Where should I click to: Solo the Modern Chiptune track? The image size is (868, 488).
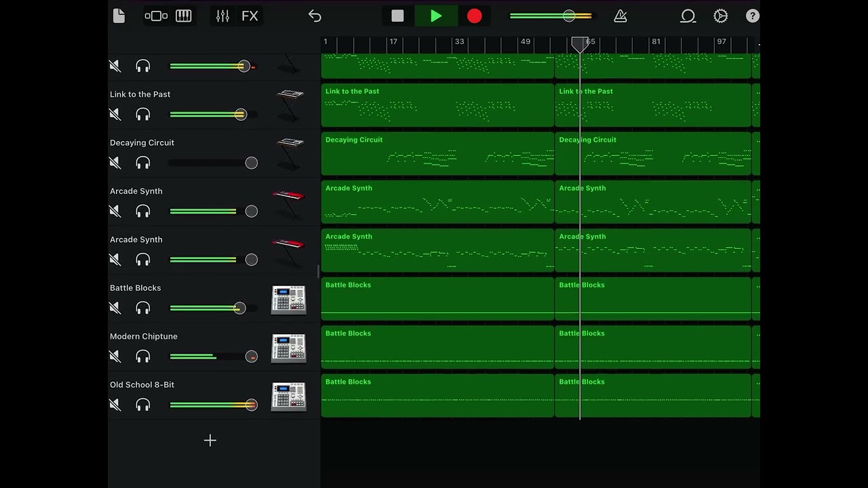[x=143, y=357]
